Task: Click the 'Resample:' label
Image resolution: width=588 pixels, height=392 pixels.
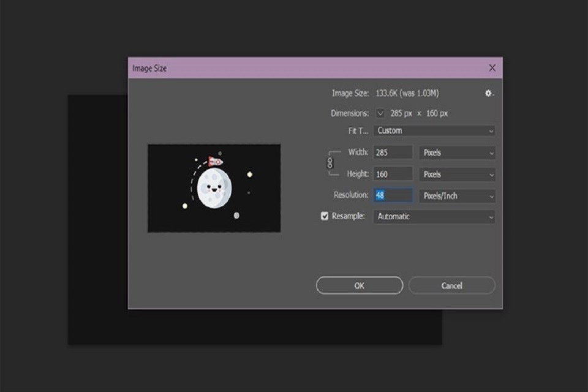Action: 348,216
